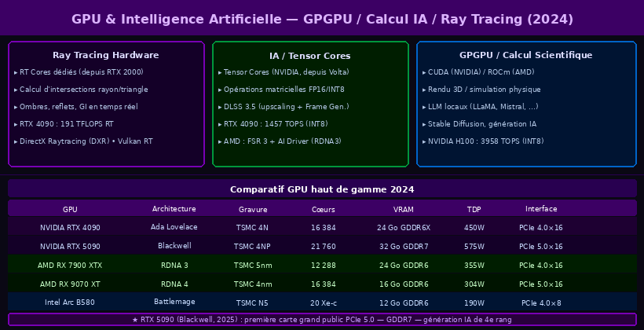Click the 'Comparatif GPU haut de gamme 2024' title

tap(322, 189)
